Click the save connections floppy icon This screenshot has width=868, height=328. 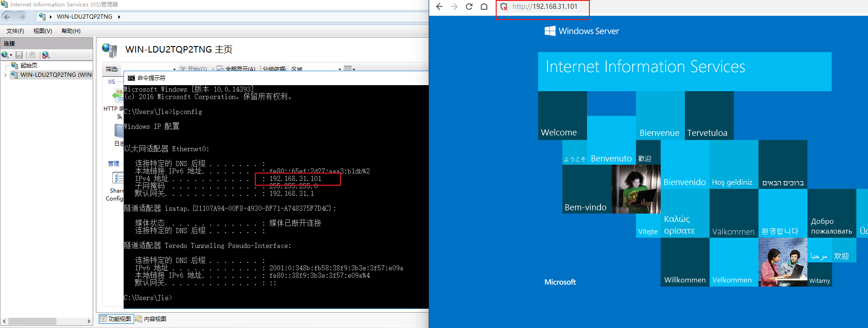point(19,55)
